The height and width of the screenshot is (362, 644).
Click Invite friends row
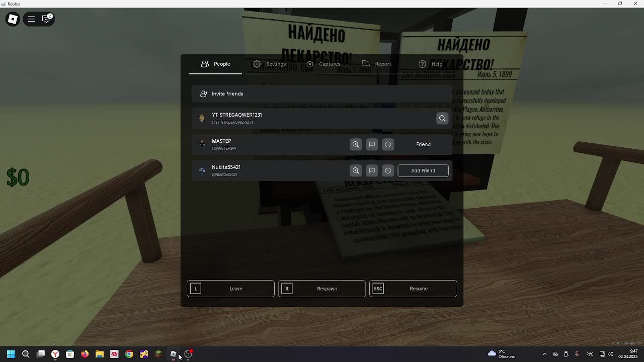(322, 94)
